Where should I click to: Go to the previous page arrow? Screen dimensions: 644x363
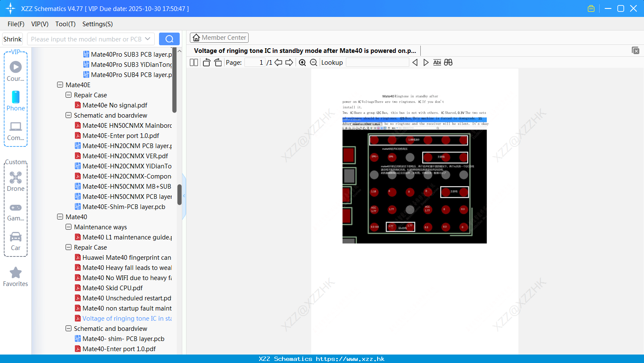tap(278, 62)
